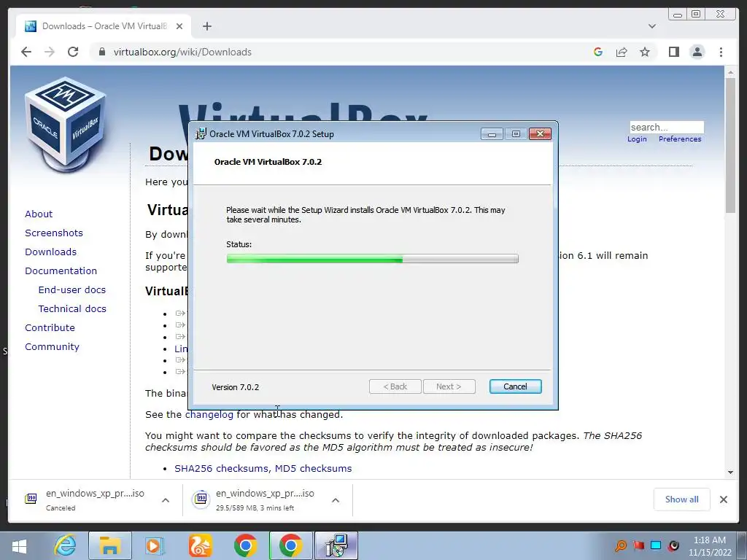Click the browser forward arrow

point(50,52)
